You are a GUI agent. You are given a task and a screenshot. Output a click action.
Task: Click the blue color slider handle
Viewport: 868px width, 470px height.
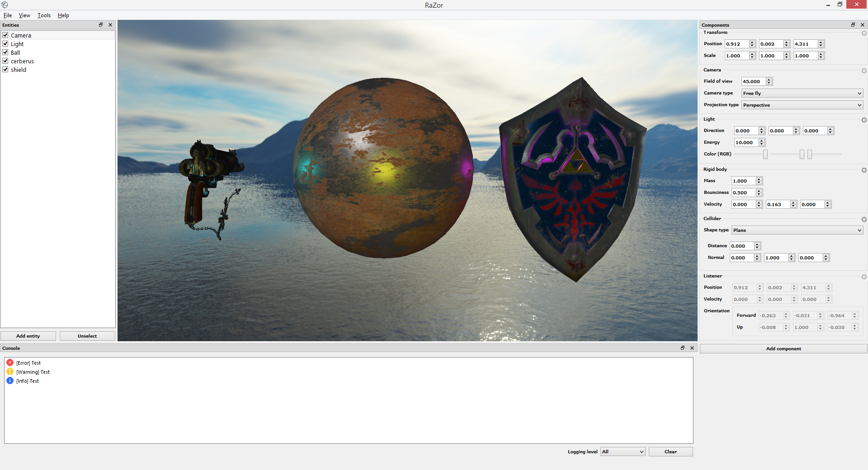[810, 154]
